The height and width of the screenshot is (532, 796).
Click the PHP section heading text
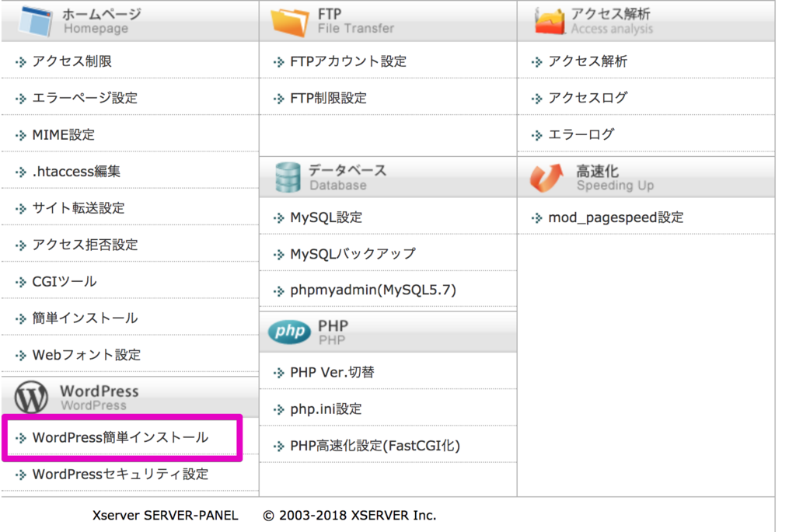point(333,332)
